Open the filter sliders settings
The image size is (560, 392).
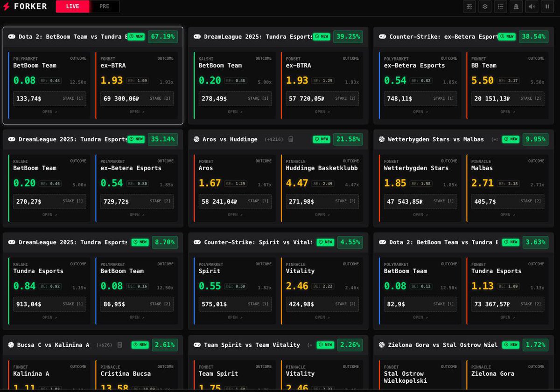(x=469, y=7)
